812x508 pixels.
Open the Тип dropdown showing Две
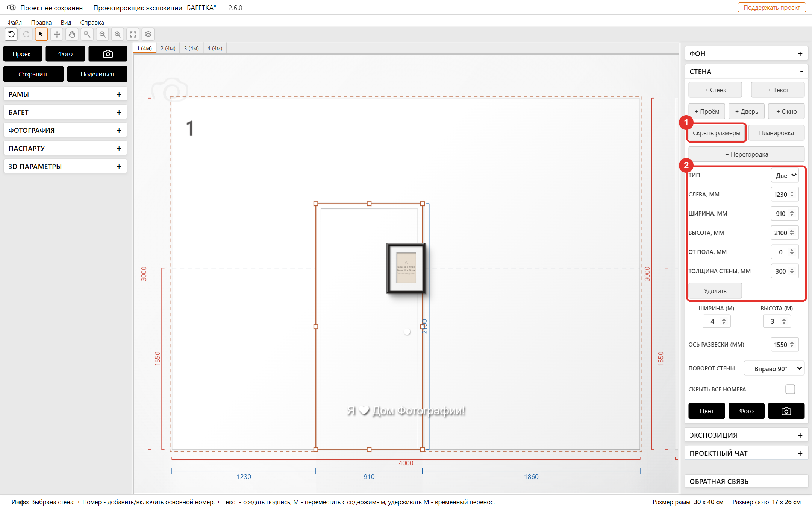click(785, 175)
